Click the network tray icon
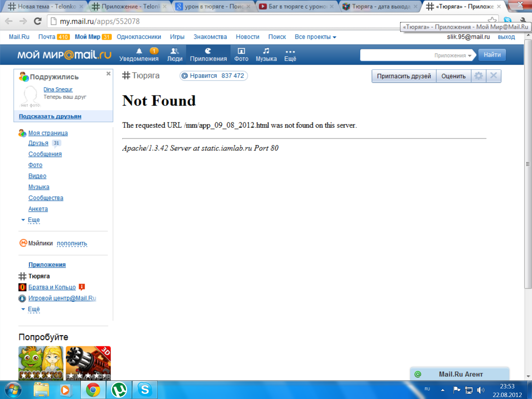The height and width of the screenshot is (399, 532). 469,390
